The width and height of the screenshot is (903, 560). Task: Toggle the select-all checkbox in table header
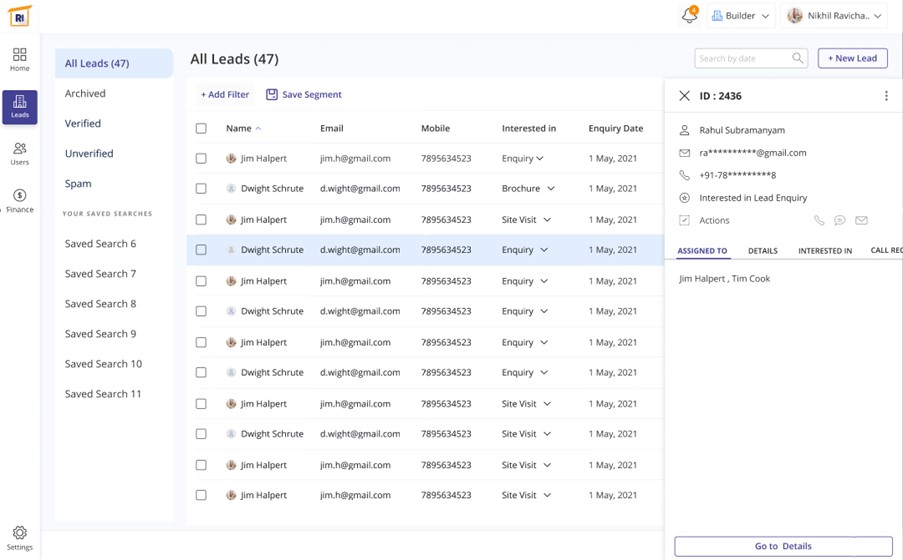(201, 129)
